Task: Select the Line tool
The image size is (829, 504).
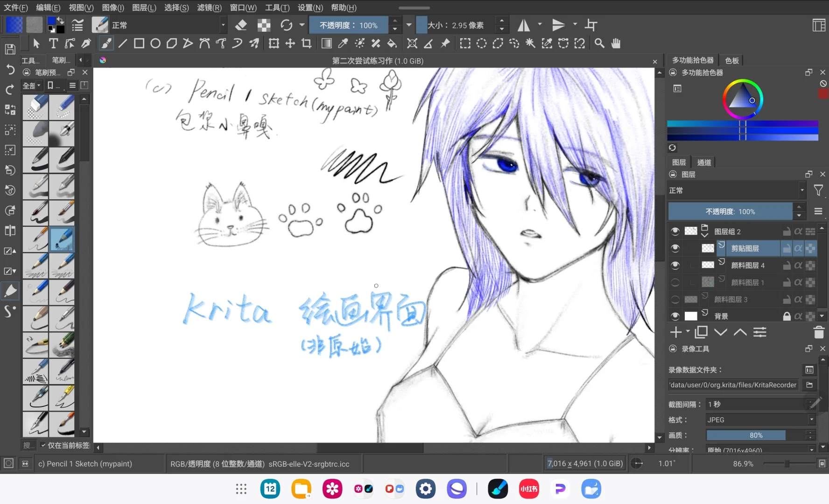Action: click(123, 43)
